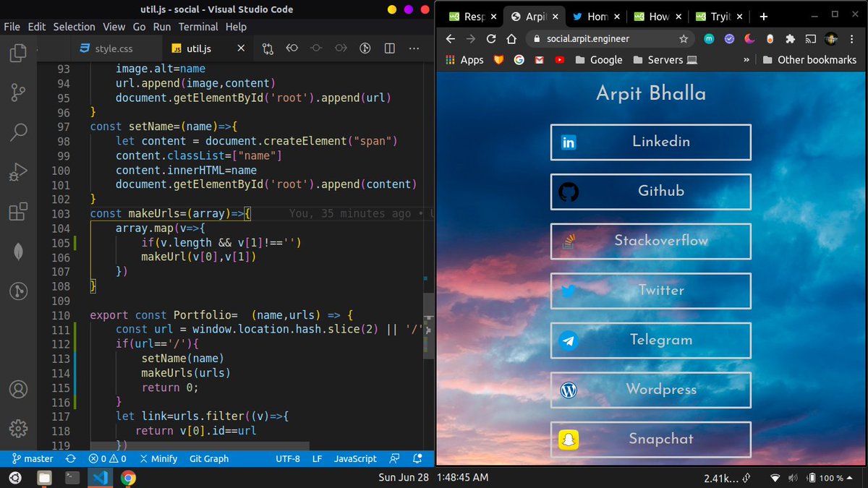Open the Extensions view
Screen dimensions: 868x488
click(17, 212)
